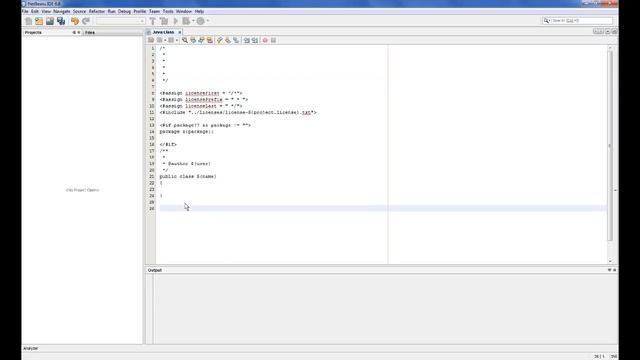Open the Navigate menu
The image size is (640, 360).
[x=62, y=11]
